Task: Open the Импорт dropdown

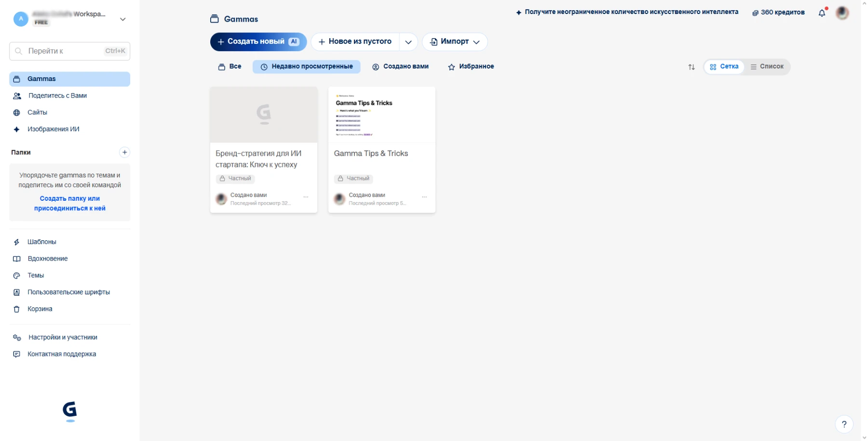Action: (x=455, y=42)
